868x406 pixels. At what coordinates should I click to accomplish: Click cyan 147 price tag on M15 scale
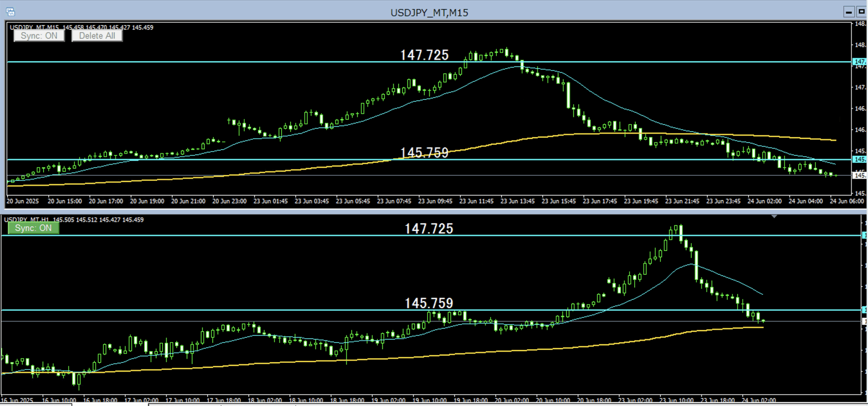860,61
